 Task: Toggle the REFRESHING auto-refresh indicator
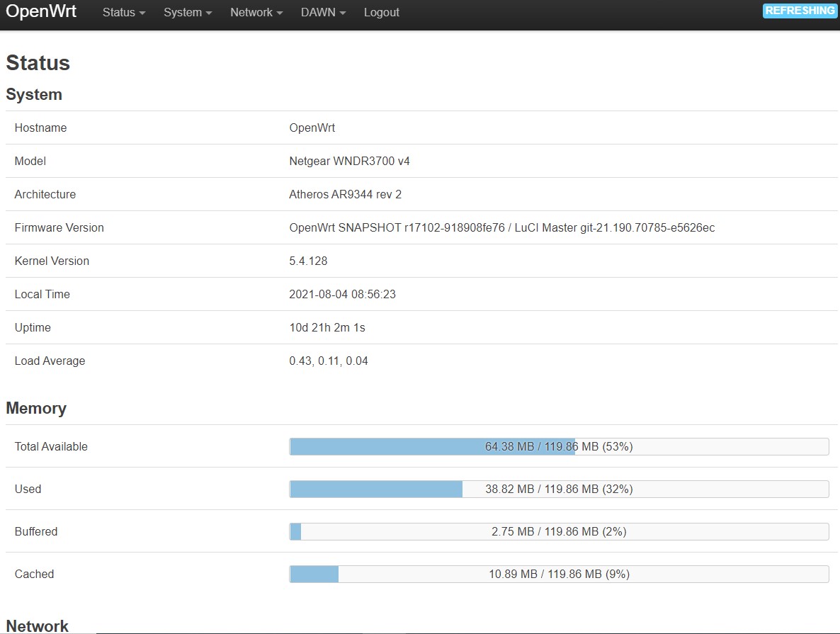point(800,11)
